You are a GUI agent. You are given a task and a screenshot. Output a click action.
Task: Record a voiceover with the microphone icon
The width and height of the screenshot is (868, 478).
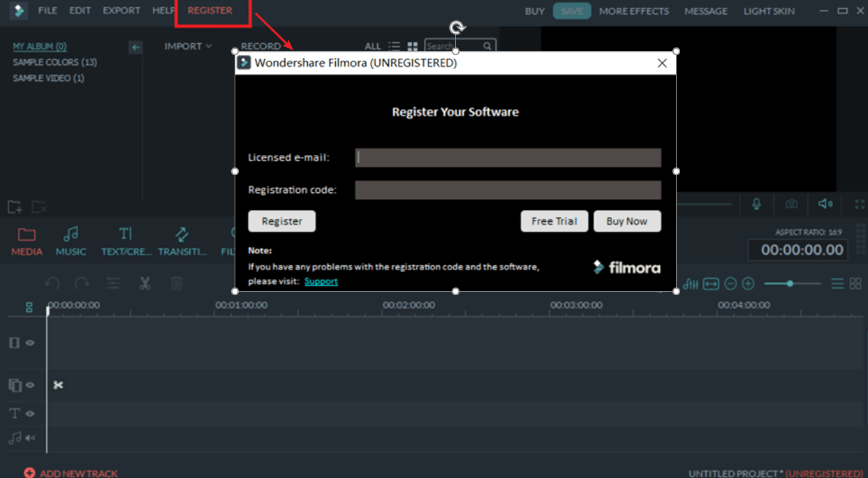click(x=756, y=204)
